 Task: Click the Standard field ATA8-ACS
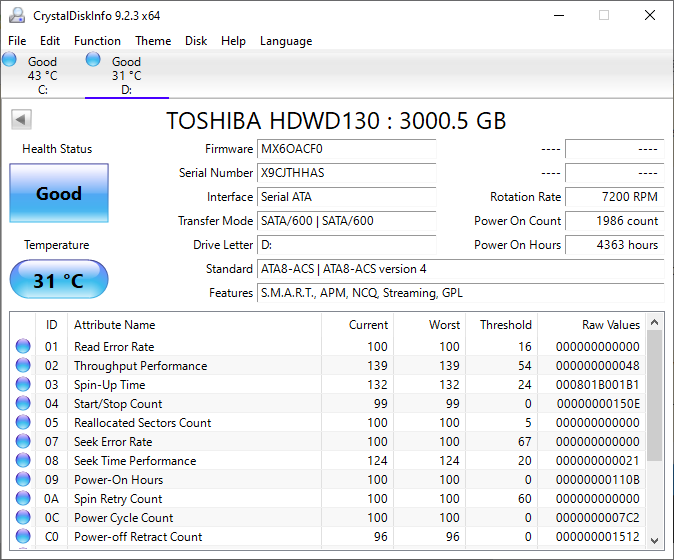click(461, 269)
